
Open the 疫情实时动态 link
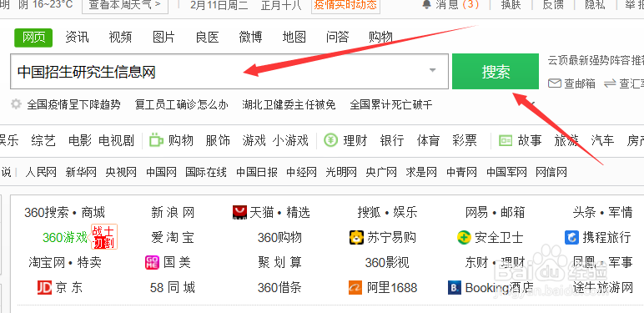[345, 5]
